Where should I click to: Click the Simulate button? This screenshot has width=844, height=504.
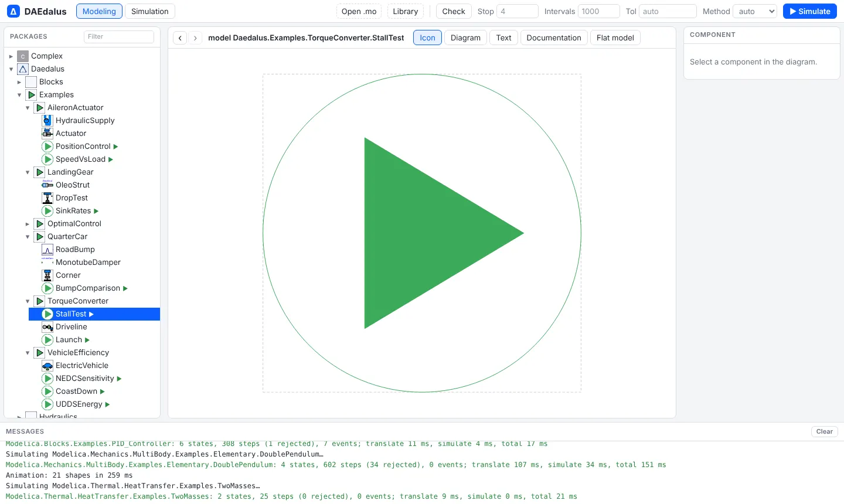pyautogui.click(x=810, y=11)
